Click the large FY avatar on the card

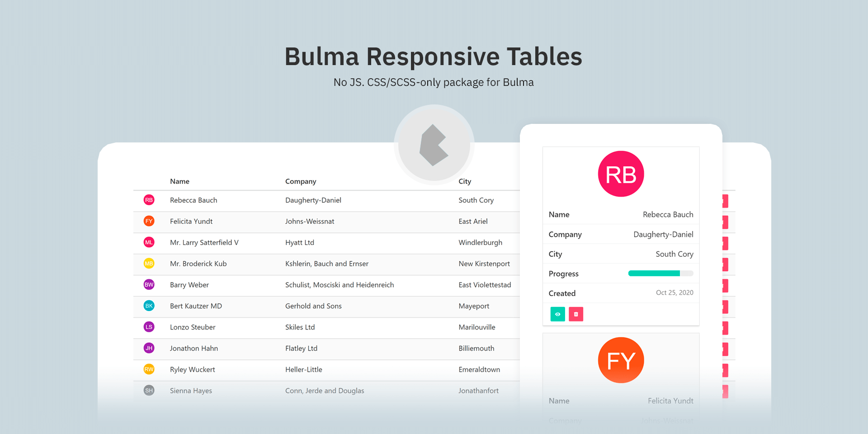pyautogui.click(x=621, y=360)
